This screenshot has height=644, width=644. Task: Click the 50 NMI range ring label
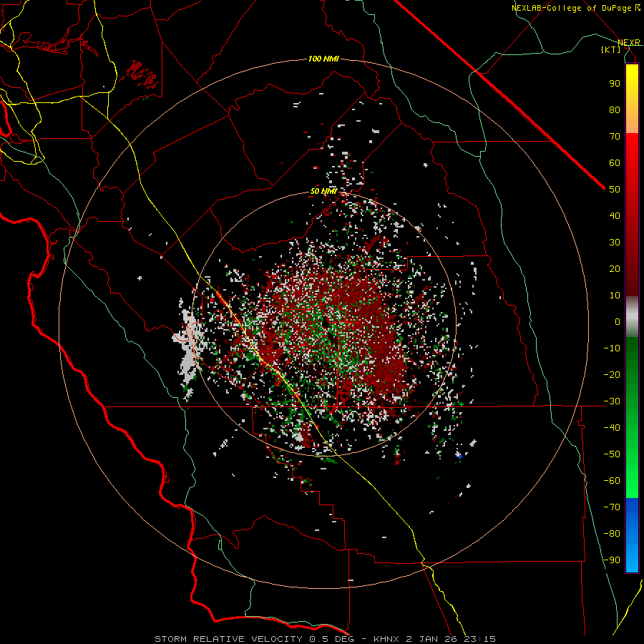pyautogui.click(x=323, y=191)
